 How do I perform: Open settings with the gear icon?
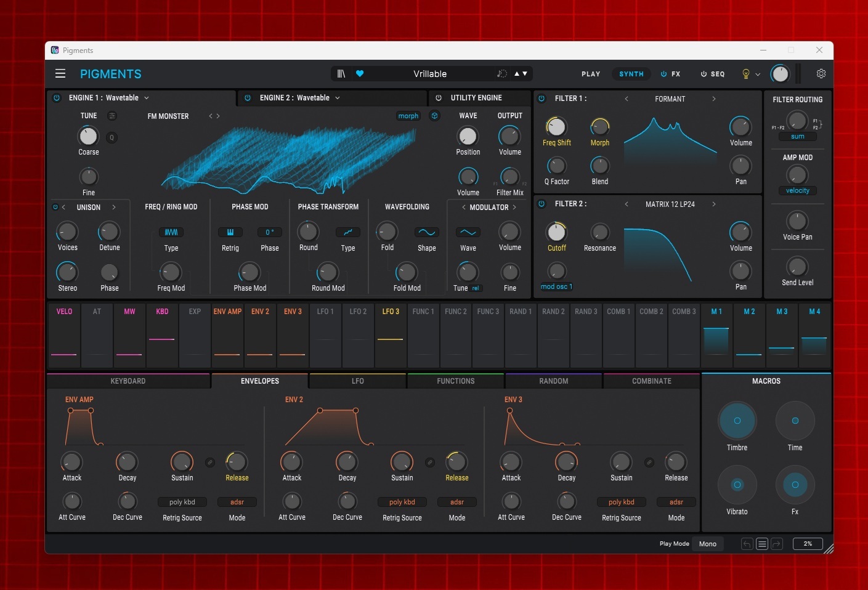[x=821, y=74]
